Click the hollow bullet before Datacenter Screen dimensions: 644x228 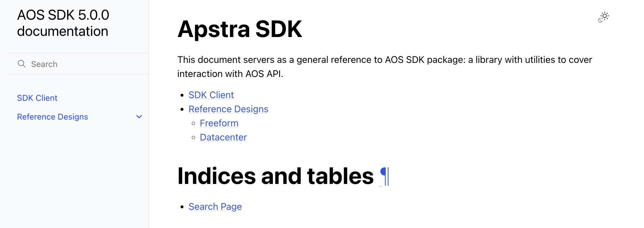pyautogui.click(x=193, y=138)
